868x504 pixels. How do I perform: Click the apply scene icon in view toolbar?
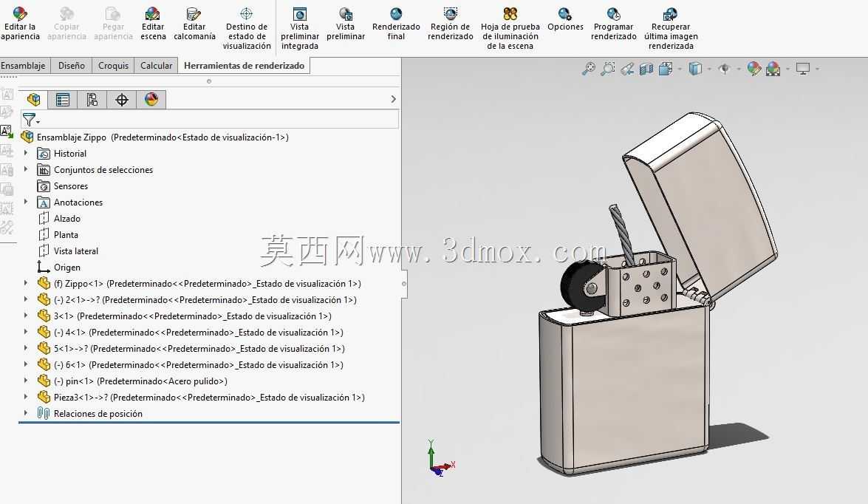click(773, 69)
